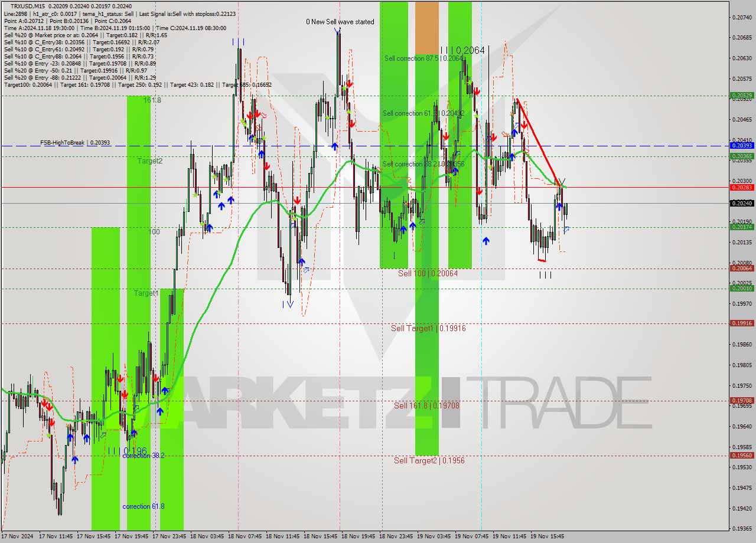Click the red 0.19916 price tag
Image resolution: width=756 pixels, height=543 pixels.
point(742,323)
